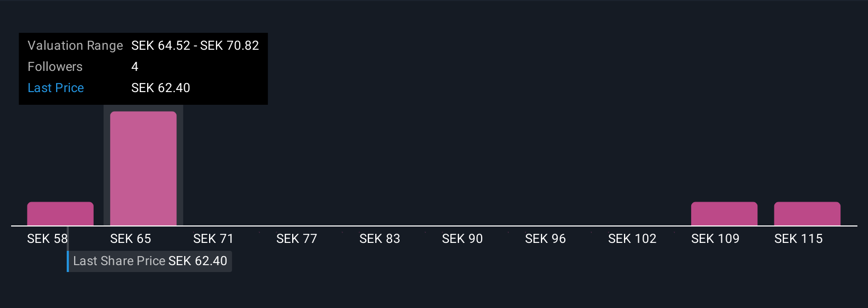Click the SEK 65 axis label text
The width and height of the screenshot is (868, 308).
click(131, 239)
